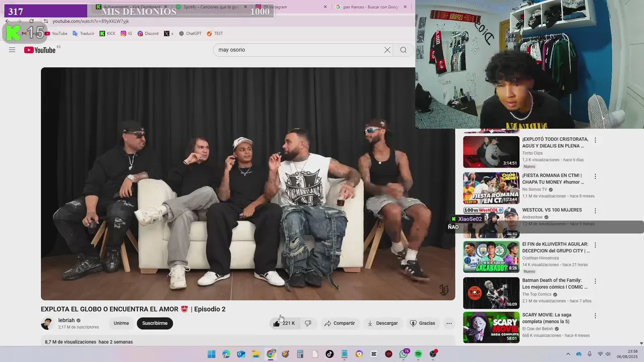Open File Explorer from taskbar
The image size is (644, 362).
pos(256,354)
